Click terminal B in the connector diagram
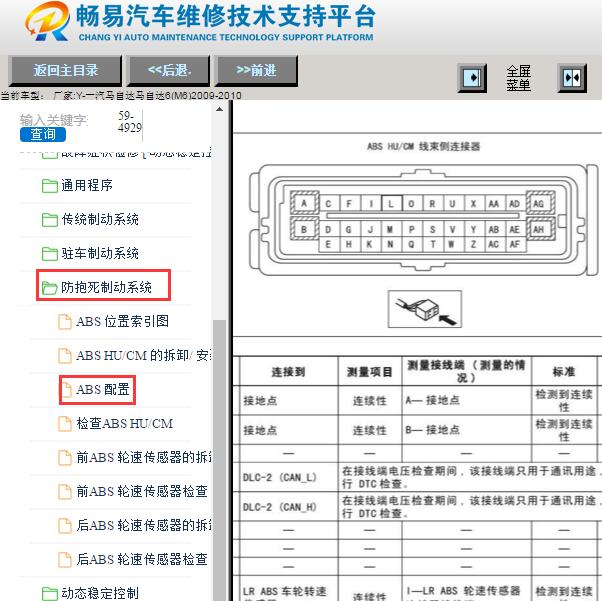 coord(304,229)
